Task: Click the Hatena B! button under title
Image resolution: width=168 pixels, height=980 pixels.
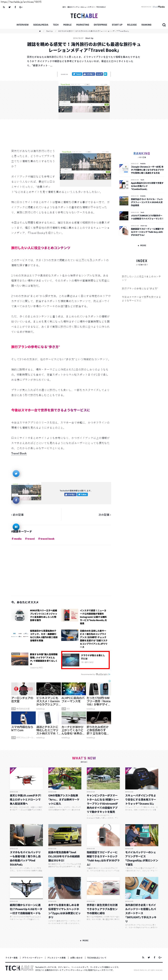Action: tap(105, 74)
